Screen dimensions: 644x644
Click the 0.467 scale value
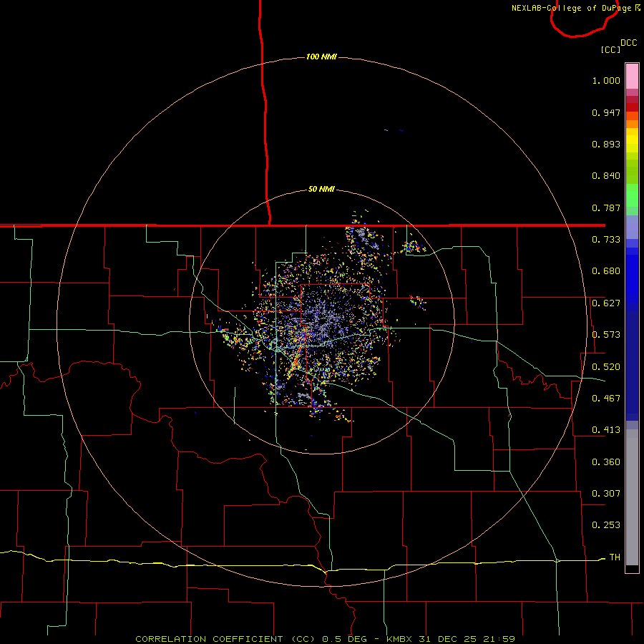click(606, 399)
